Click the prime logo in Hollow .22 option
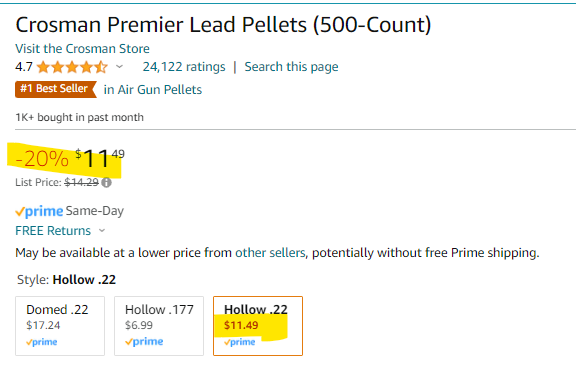The image size is (576, 370). 240,342
